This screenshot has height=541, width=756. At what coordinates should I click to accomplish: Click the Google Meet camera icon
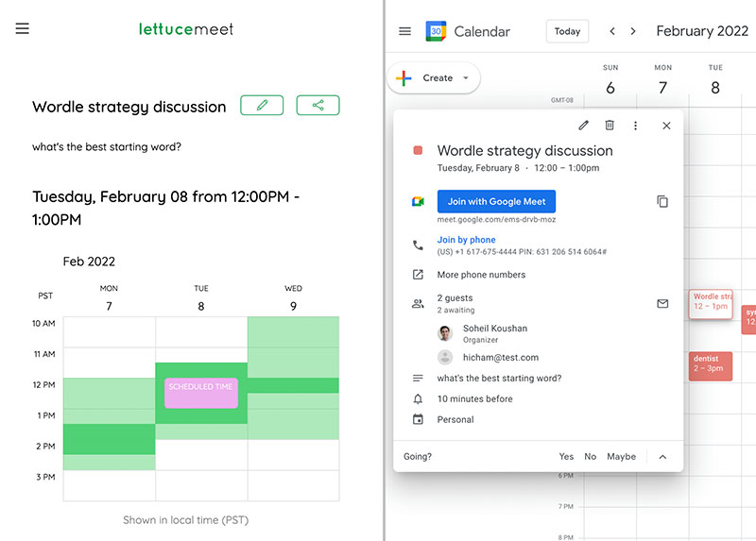click(418, 201)
